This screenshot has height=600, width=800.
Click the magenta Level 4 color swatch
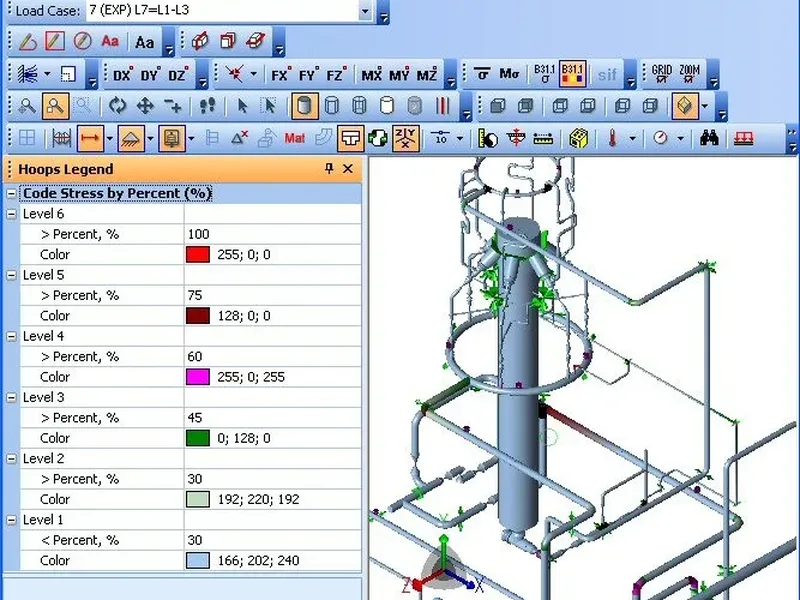pos(198,377)
